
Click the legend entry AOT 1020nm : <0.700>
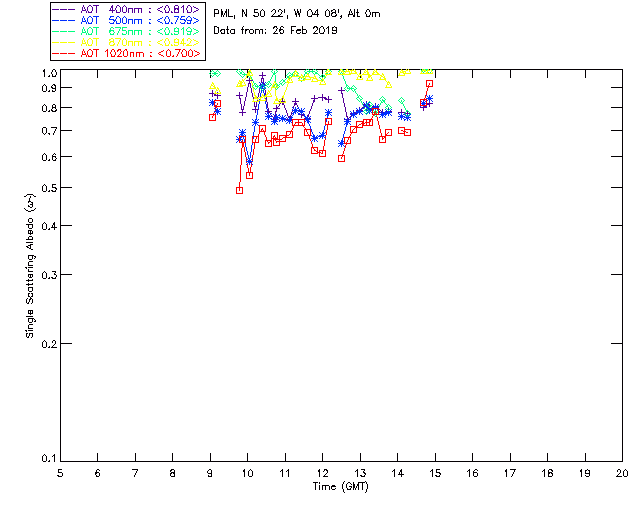click(x=127, y=53)
